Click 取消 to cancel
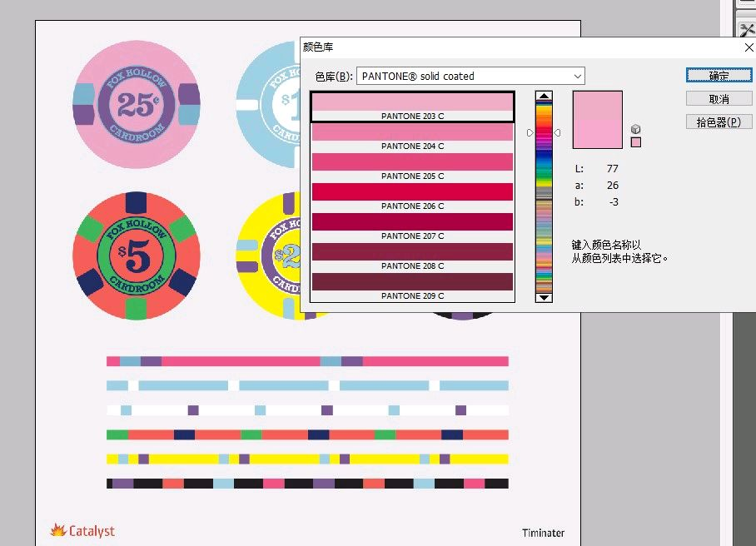Image resolution: width=756 pixels, height=546 pixels. [x=719, y=99]
